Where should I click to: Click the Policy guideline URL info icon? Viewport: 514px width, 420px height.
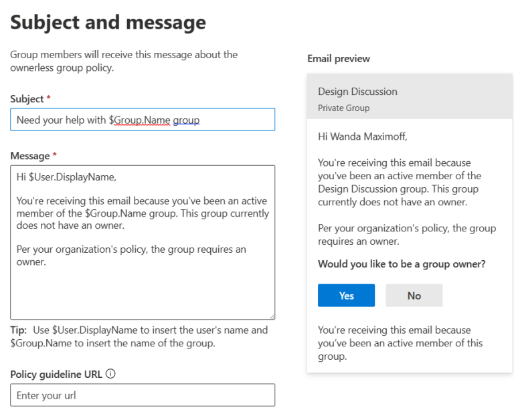pyautogui.click(x=111, y=374)
